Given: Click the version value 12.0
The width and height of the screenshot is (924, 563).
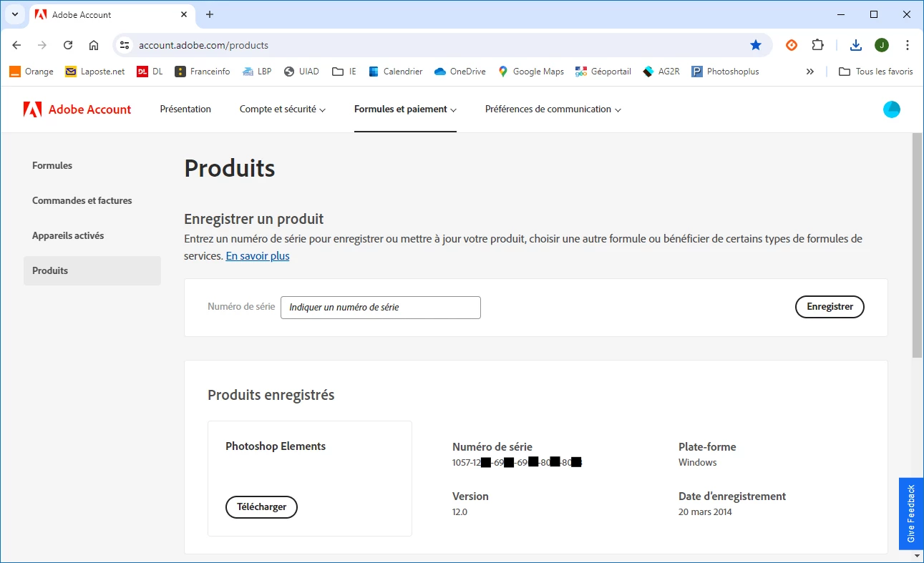Looking at the screenshot, I should [x=459, y=512].
